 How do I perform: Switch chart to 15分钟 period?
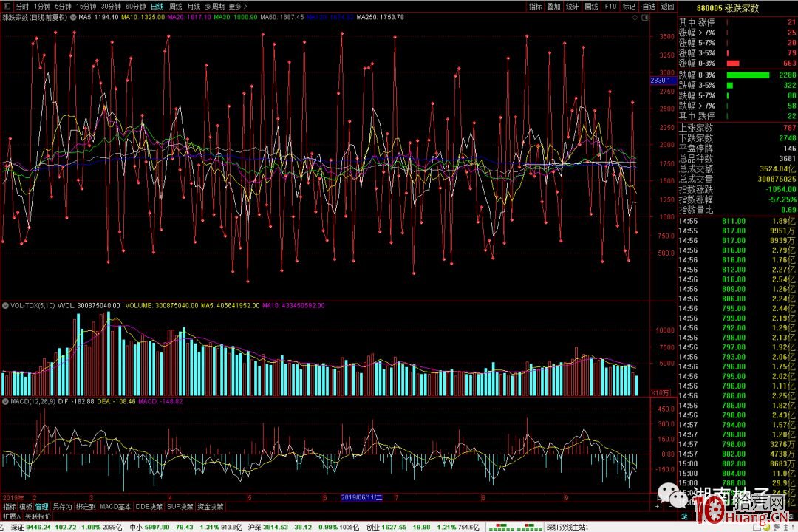click(x=86, y=6)
